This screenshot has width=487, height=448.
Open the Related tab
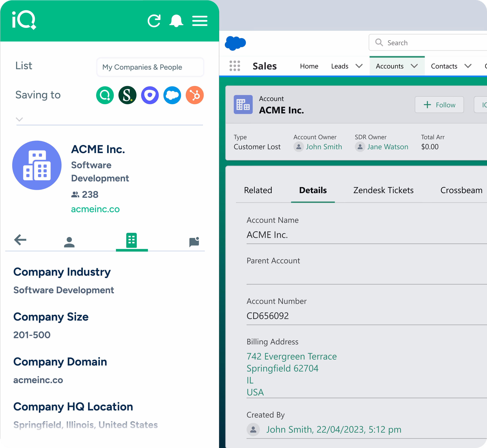tap(258, 190)
